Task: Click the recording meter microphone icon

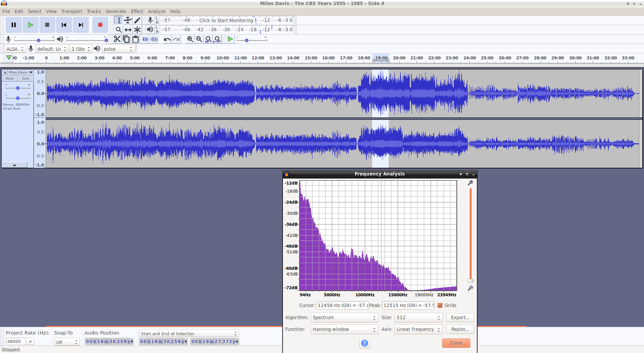Action: 150,20
